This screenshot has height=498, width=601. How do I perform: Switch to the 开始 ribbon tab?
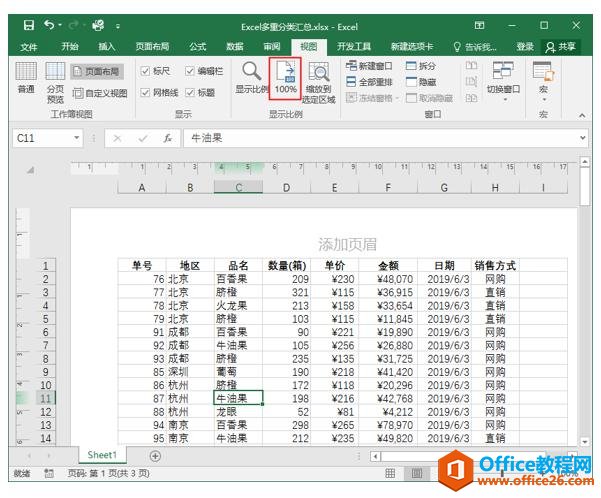(x=70, y=47)
